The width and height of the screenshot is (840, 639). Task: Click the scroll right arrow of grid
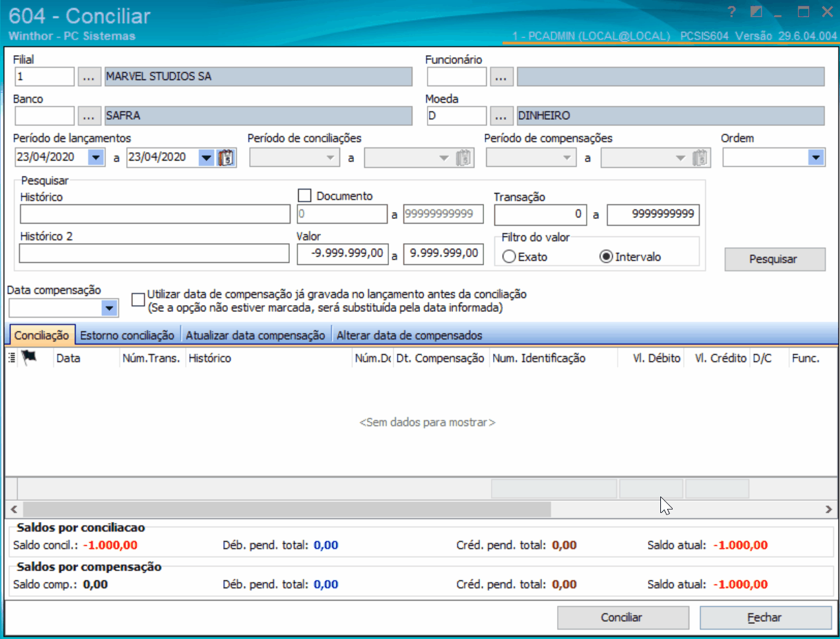[x=829, y=509]
